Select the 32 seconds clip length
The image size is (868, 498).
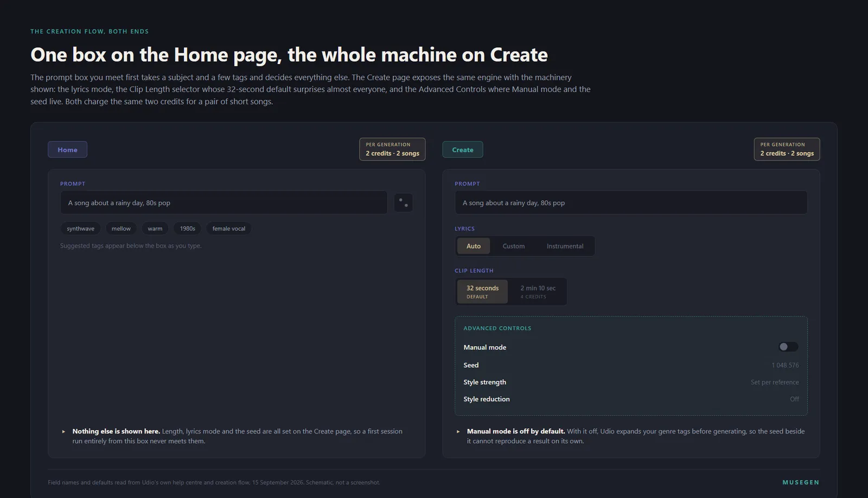point(482,292)
